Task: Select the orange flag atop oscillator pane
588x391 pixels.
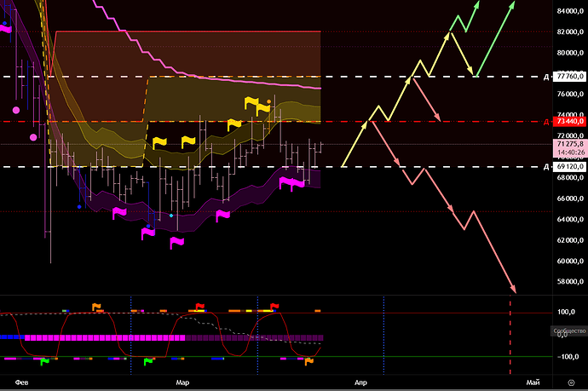Action: pyautogui.click(x=96, y=306)
